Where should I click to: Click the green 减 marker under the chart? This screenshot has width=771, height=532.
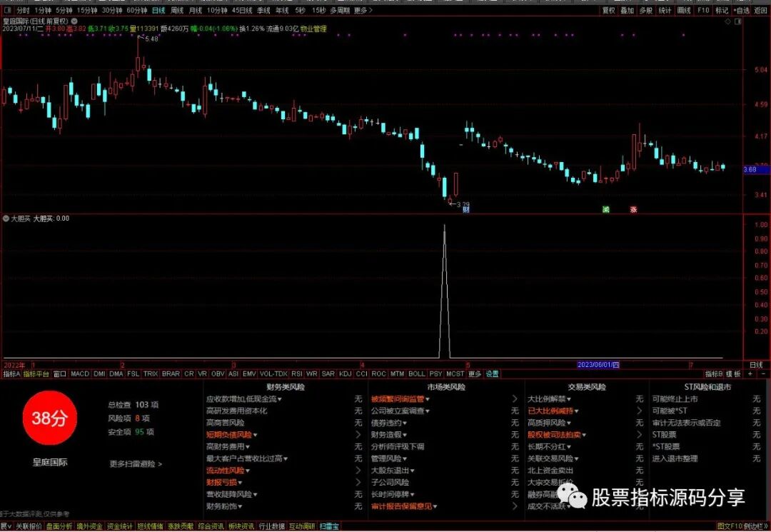pyautogui.click(x=606, y=209)
